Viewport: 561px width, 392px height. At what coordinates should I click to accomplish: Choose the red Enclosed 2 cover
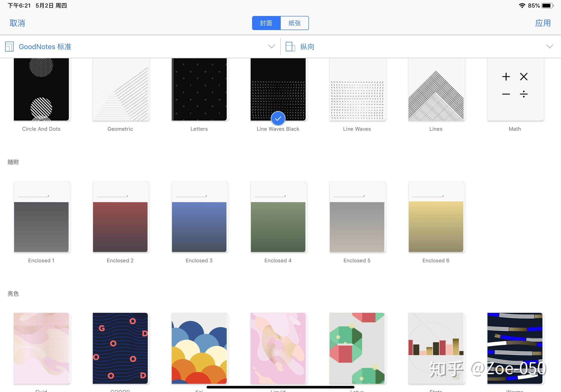(120, 217)
